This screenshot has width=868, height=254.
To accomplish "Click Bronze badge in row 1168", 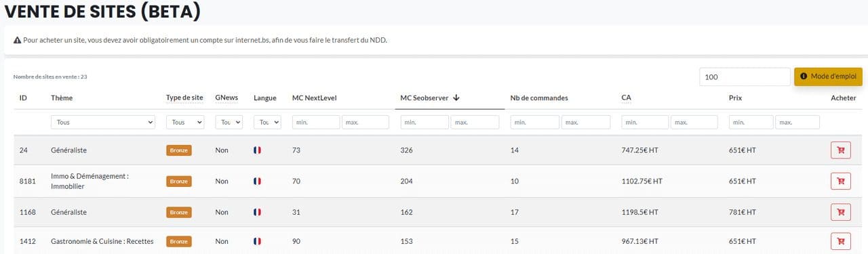I will pyautogui.click(x=179, y=212).
